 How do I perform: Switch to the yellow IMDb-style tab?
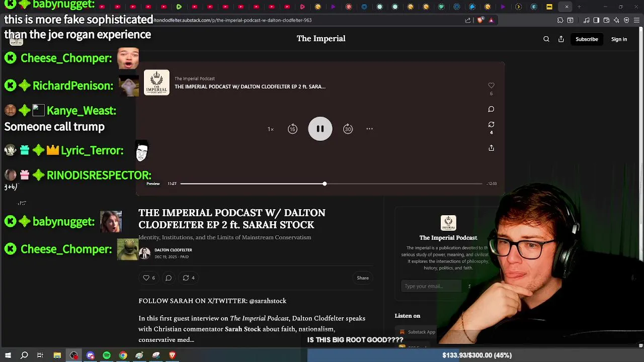[x=549, y=7]
